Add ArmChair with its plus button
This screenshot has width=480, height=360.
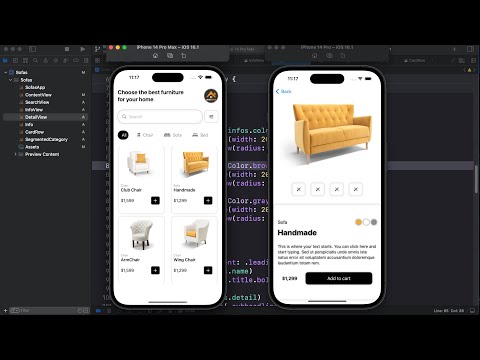click(x=155, y=270)
